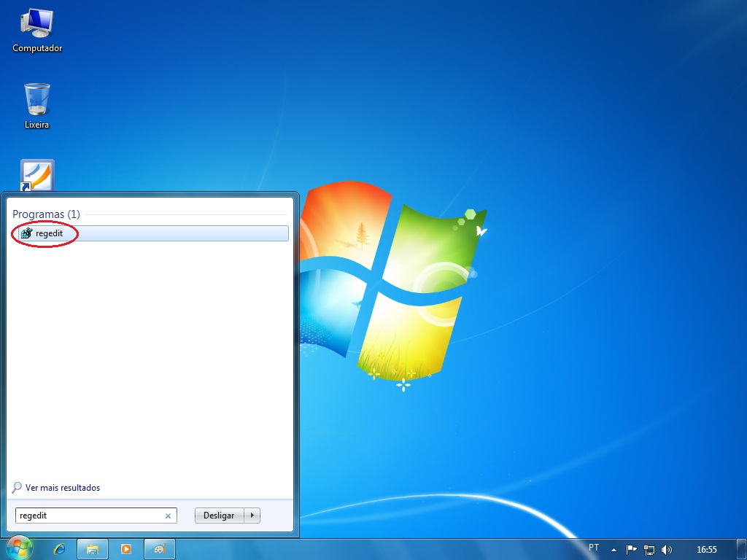Show hidden tray icons arrow

click(614, 550)
